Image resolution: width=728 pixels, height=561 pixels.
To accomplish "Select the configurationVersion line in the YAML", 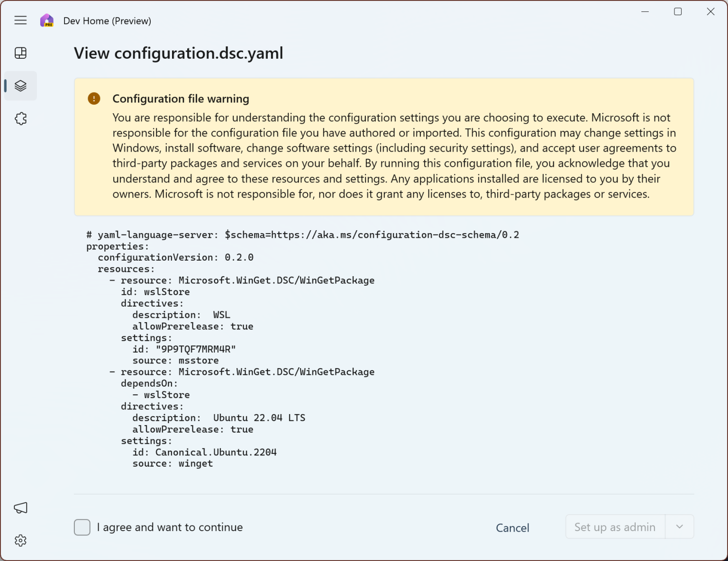I will 175,257.
